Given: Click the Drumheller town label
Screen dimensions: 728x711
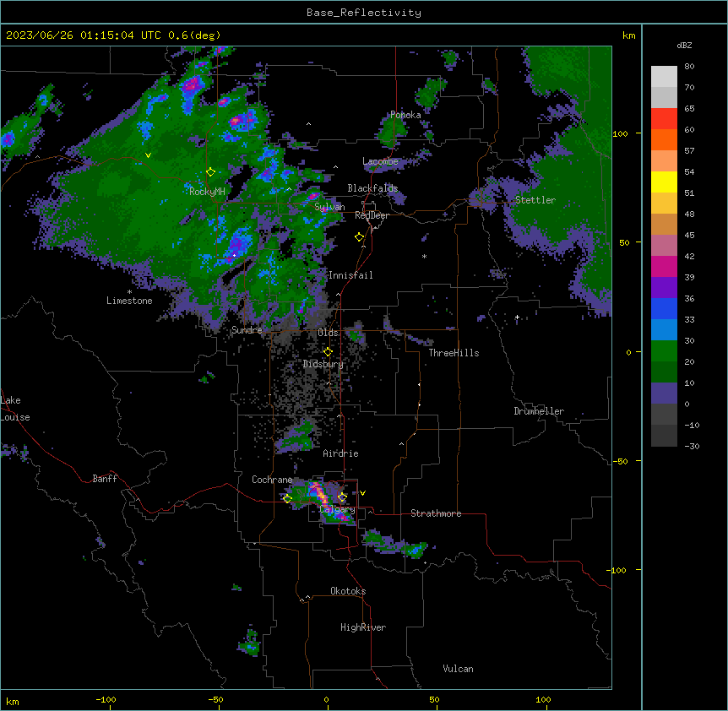Looking at the screenshot, I should (539, 411).
